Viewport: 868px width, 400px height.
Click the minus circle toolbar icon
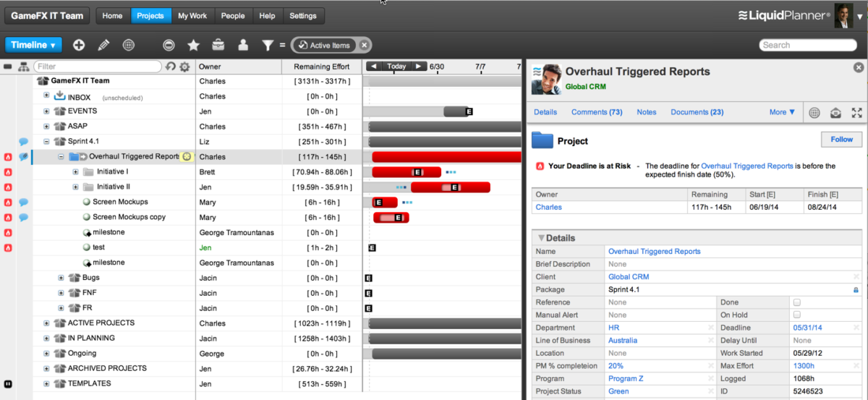169,45
